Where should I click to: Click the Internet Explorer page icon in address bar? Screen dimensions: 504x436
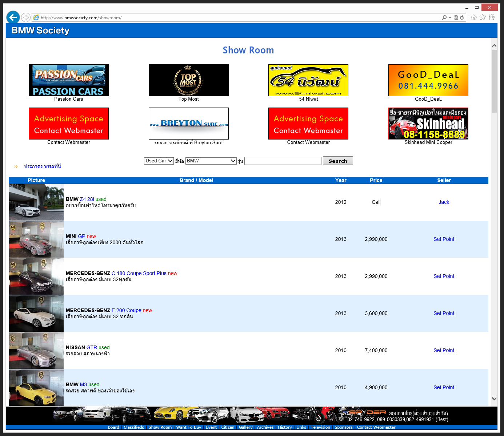36,17
